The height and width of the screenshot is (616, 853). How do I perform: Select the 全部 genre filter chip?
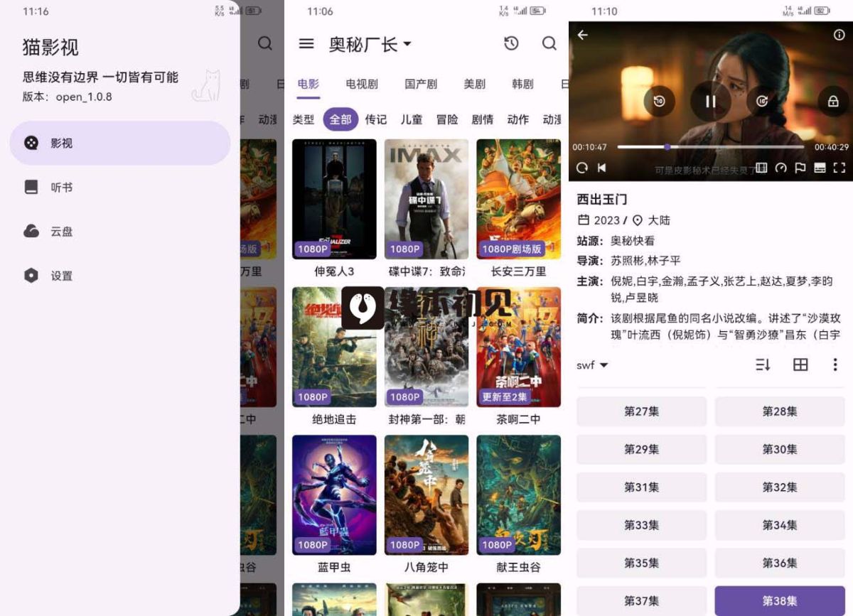340,119
